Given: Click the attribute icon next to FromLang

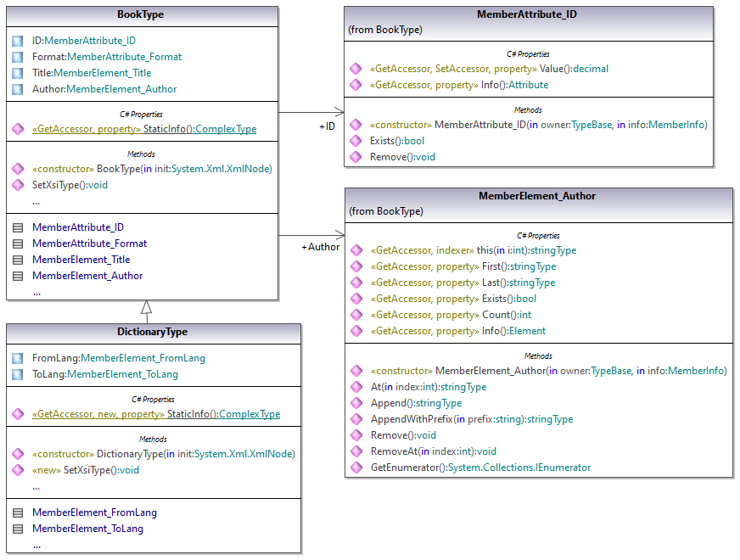Looking at the screenshot, I should pos(18,358).
